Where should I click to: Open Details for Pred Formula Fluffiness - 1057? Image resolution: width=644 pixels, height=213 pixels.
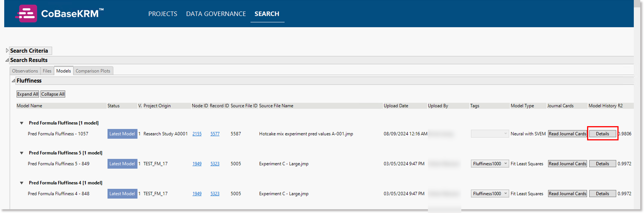point(602,134)
